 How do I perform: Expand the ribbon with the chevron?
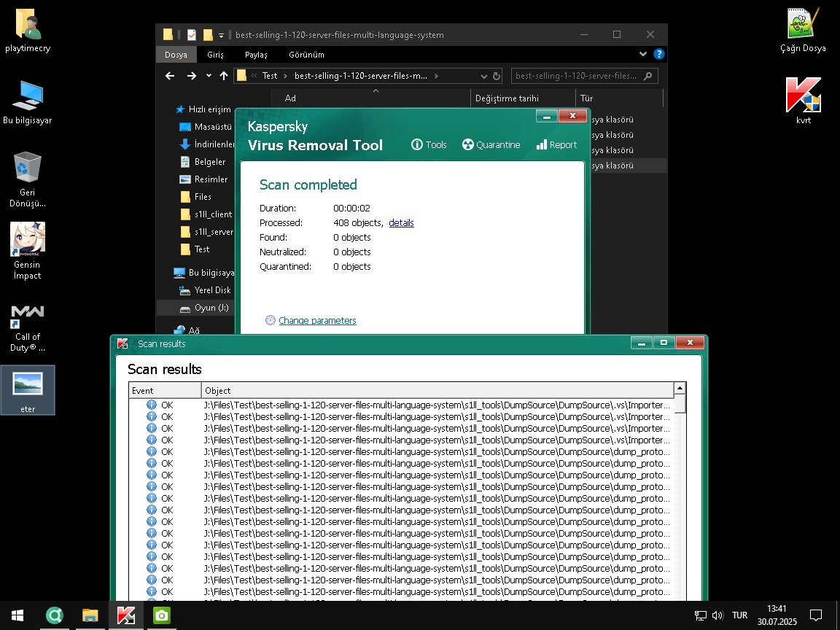[643, 55]
